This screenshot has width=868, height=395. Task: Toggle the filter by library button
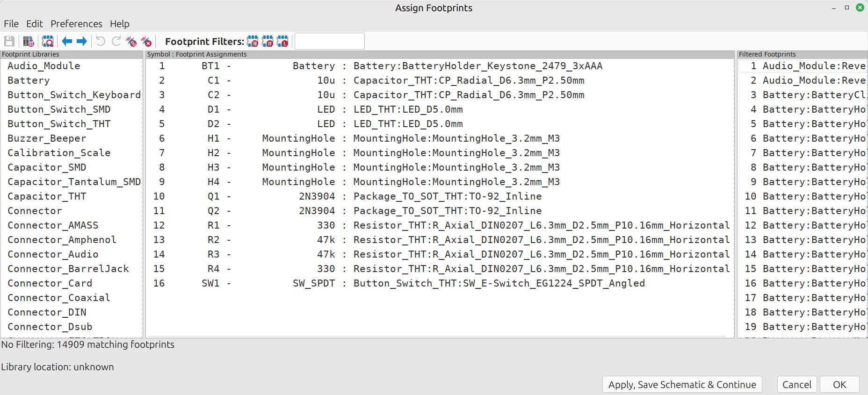(282, 41)
